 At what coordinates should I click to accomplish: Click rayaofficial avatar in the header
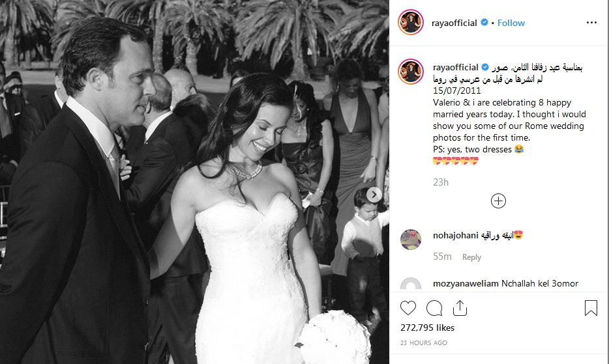coord(411,22)
